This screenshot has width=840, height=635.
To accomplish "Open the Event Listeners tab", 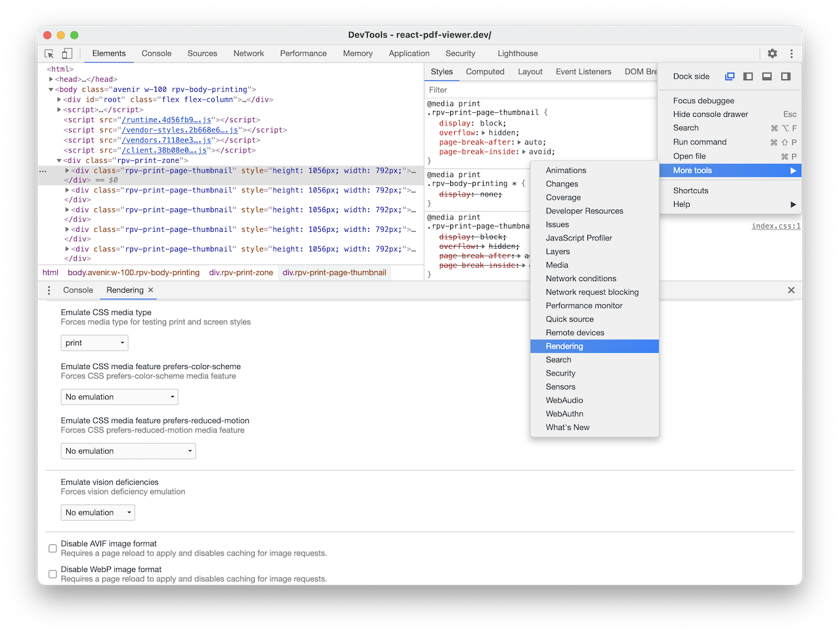I will (583, 72).
